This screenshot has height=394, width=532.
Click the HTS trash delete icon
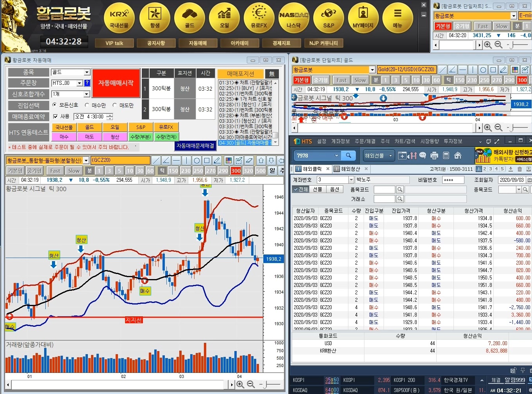[x=520, y=169]
